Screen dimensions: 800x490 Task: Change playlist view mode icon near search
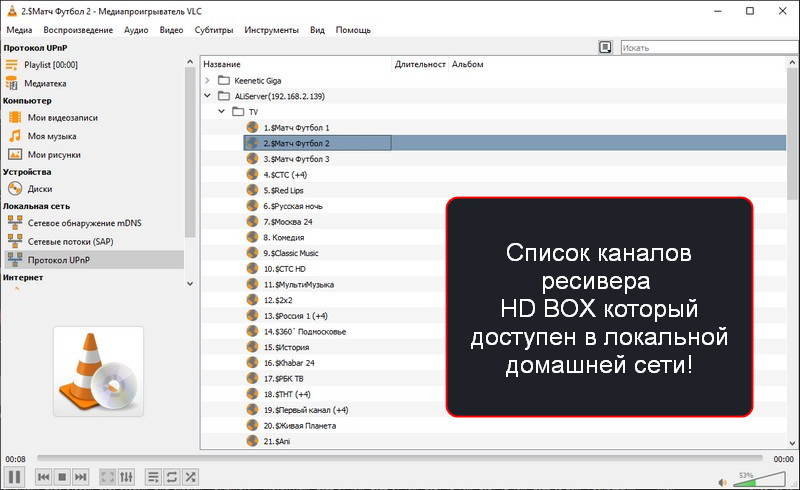605,47
